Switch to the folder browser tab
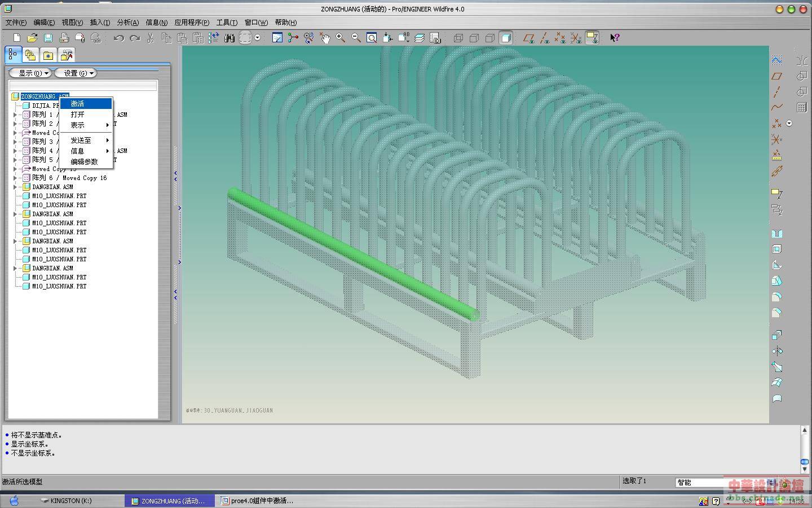This screenshot has width=812, height=508. (x=30, y=55)
